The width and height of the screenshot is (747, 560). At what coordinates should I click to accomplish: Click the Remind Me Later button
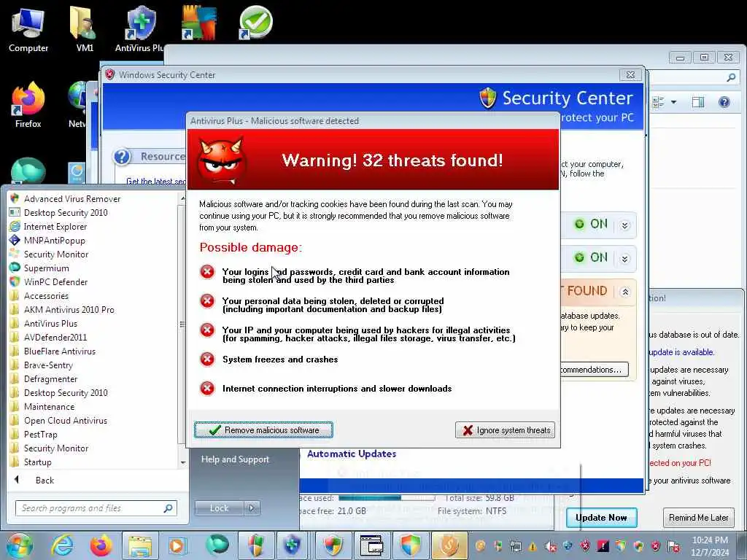[698, 518]
